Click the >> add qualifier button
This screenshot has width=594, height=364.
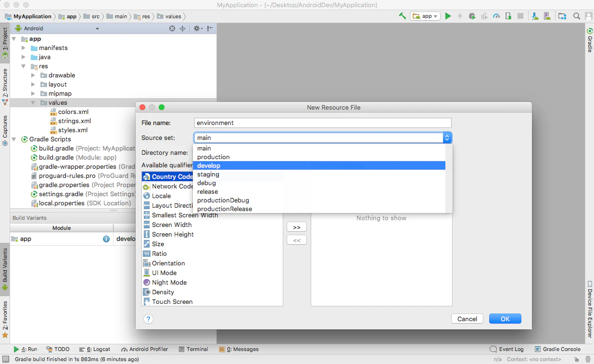297,227
